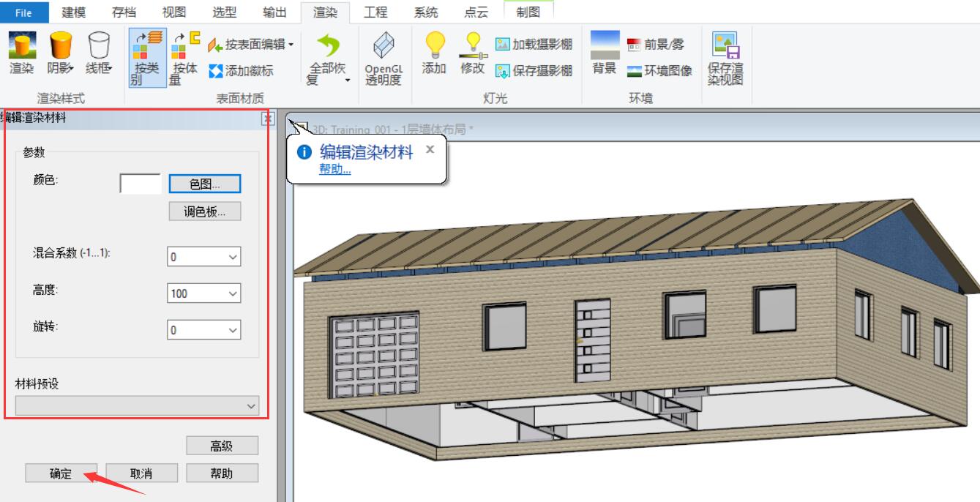The image size is (980, 502).
Task: Switch to 视图 ribbon tab
Action: 173,12
